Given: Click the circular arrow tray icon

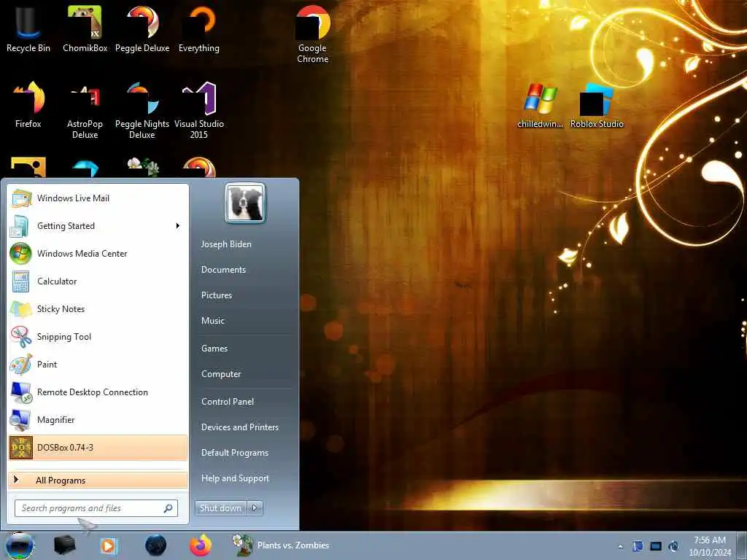Looking at the screenshot, I should tap(673, 546).
